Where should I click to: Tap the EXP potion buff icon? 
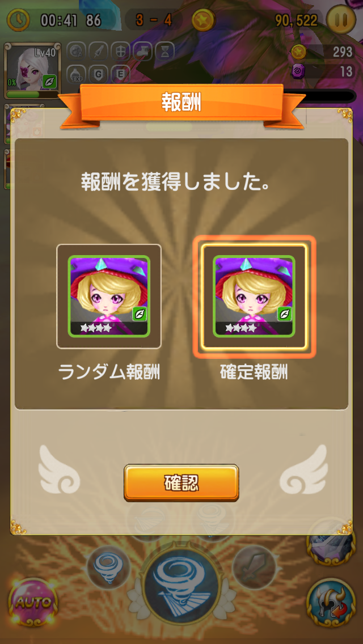click(x=76, y=74)
